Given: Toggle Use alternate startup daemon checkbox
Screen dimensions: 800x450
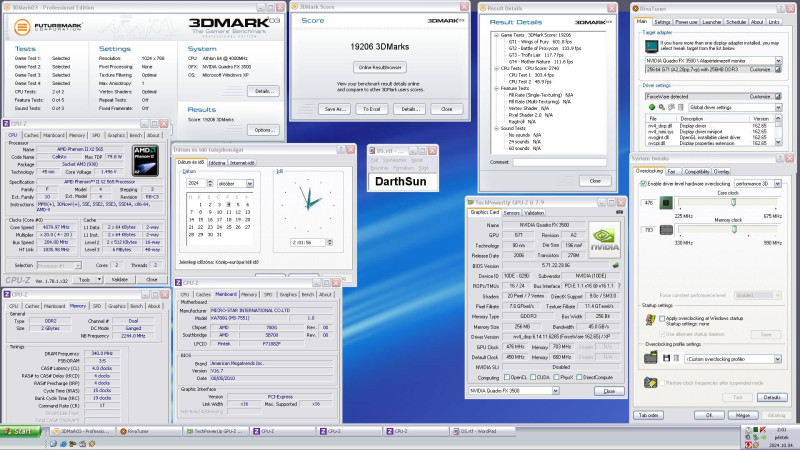Looking at the screenshot, I should (x=662, y=334).
